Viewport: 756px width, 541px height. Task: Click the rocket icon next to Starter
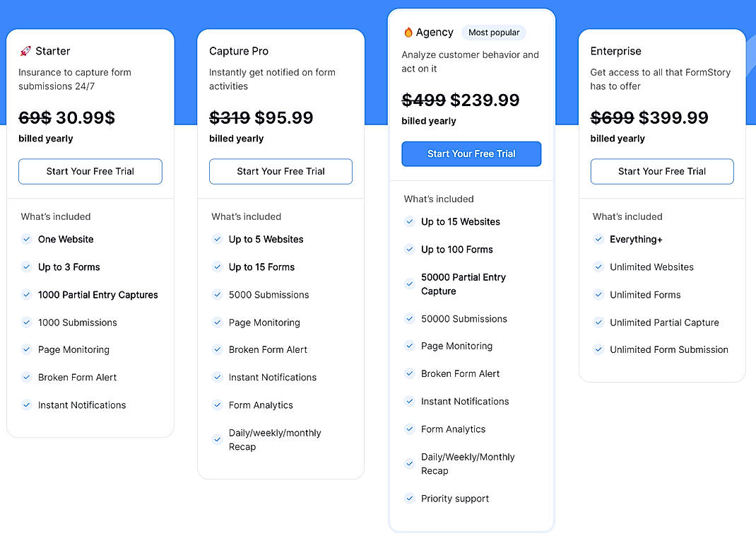(x=25, y=50)
